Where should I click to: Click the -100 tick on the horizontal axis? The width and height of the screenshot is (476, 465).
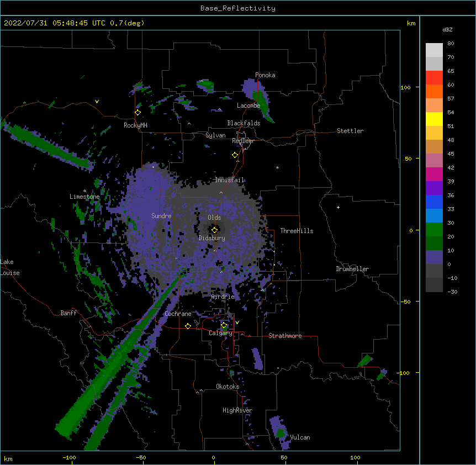(x=69, y=457)
